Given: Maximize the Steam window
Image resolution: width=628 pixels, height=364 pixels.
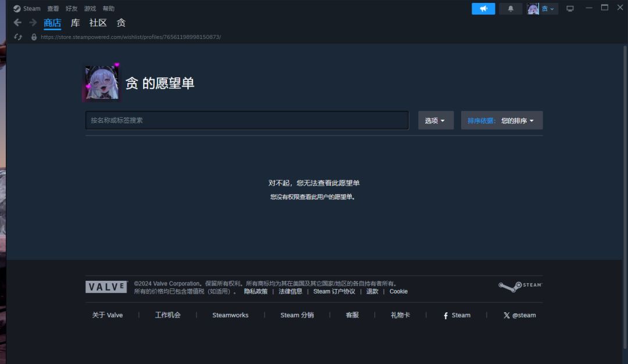Looking at the screenshot, I should 604,8.
